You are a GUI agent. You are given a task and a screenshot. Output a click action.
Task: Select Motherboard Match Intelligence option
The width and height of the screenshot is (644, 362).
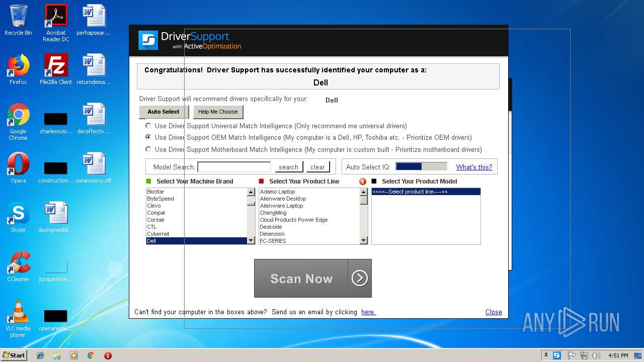point(148,149)
